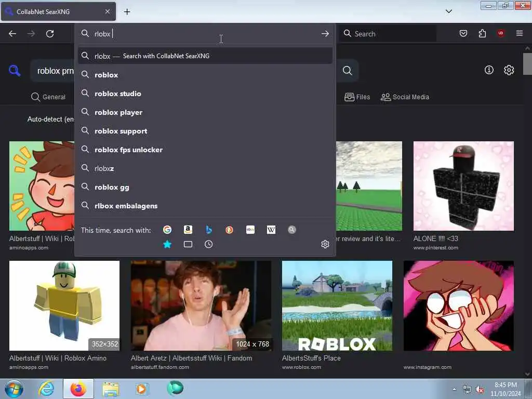Search this time with Wikipedia
Screen dimensions: 532x399
pos(271,230)
